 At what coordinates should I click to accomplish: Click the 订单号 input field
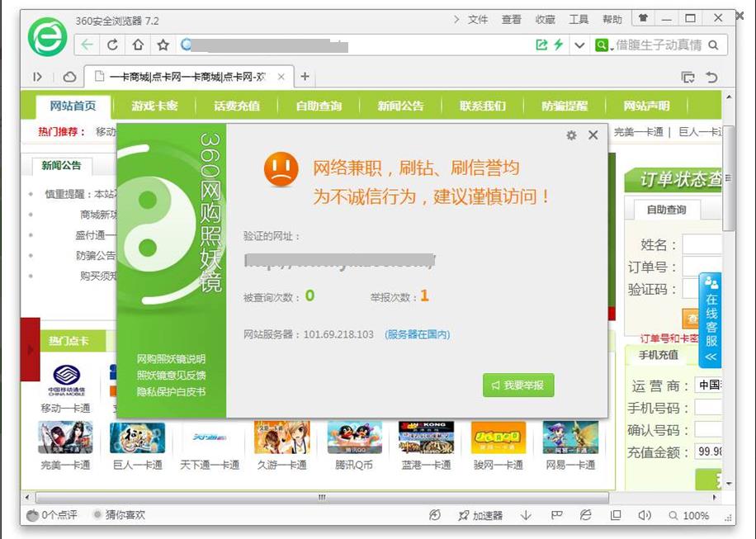pos(702,267)
